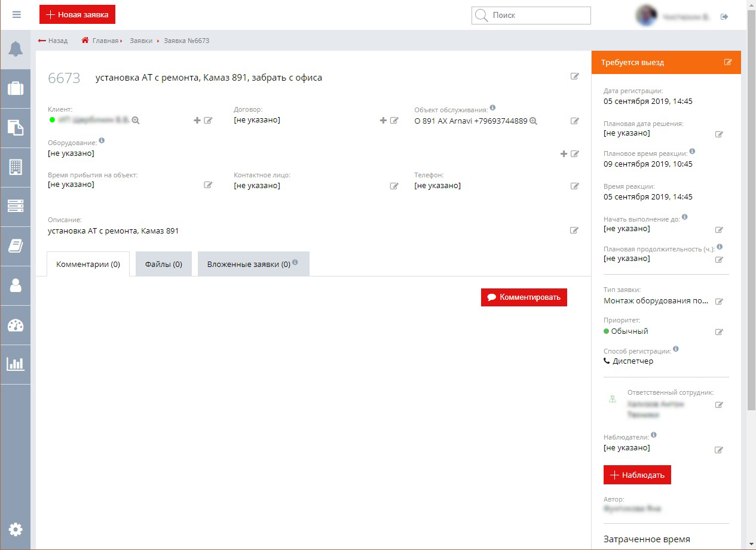
Task: Open settings via the gear icon
Action: (x=16, y=529)
